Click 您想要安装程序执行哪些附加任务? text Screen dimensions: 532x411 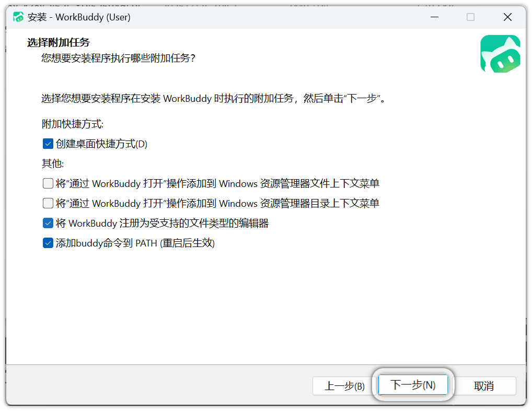pos(119,58)
